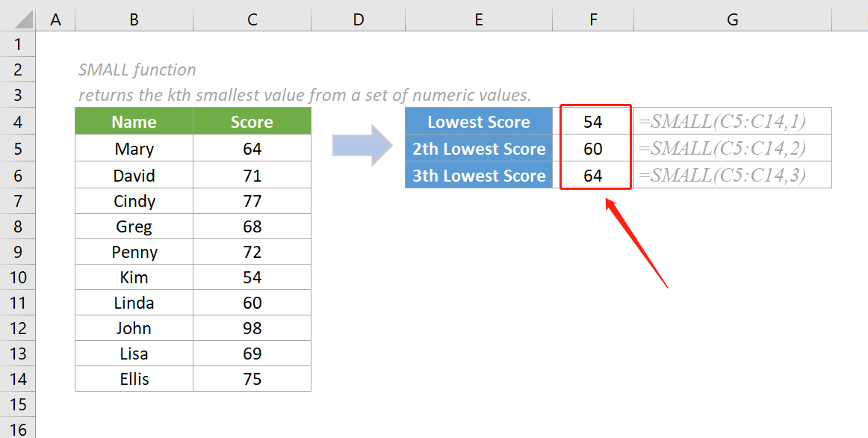Click the blue Lowest Score cell
The width and height of the screenshot is (868, 438).
478,120
